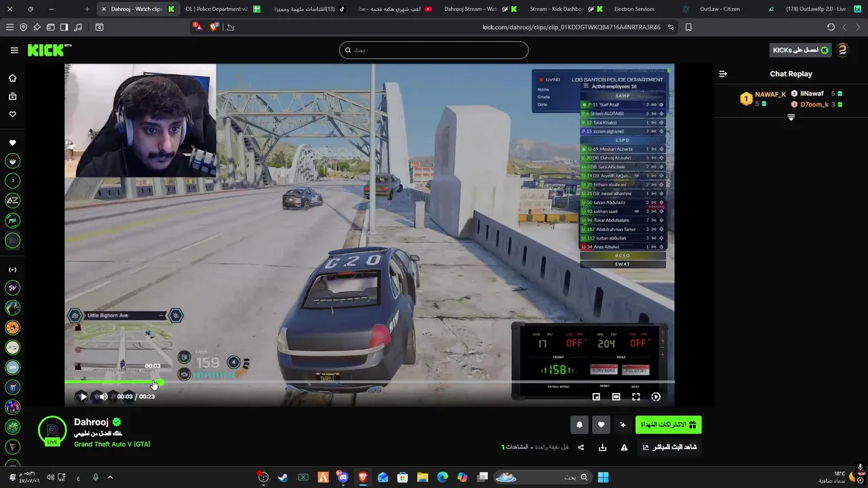Open playback settings icon in player
The width and height of the screenshot is (868, 488).
(656, 396)
